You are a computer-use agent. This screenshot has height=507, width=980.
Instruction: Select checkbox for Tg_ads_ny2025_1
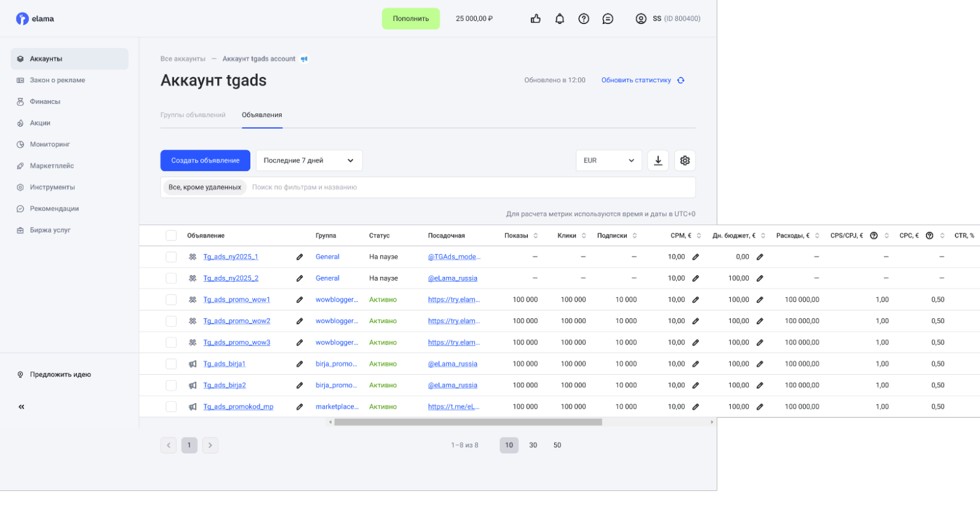(171, 257)
